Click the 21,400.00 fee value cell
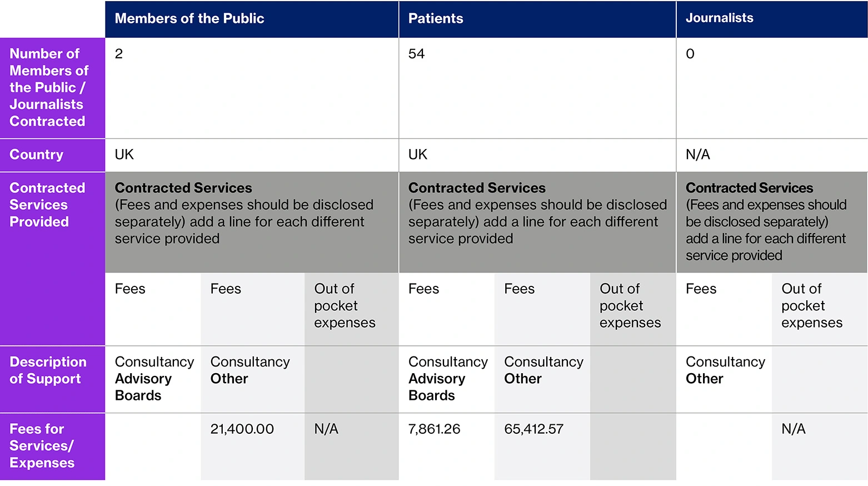The width and height of the screenshot is (868, 486). tap(242, 429)
